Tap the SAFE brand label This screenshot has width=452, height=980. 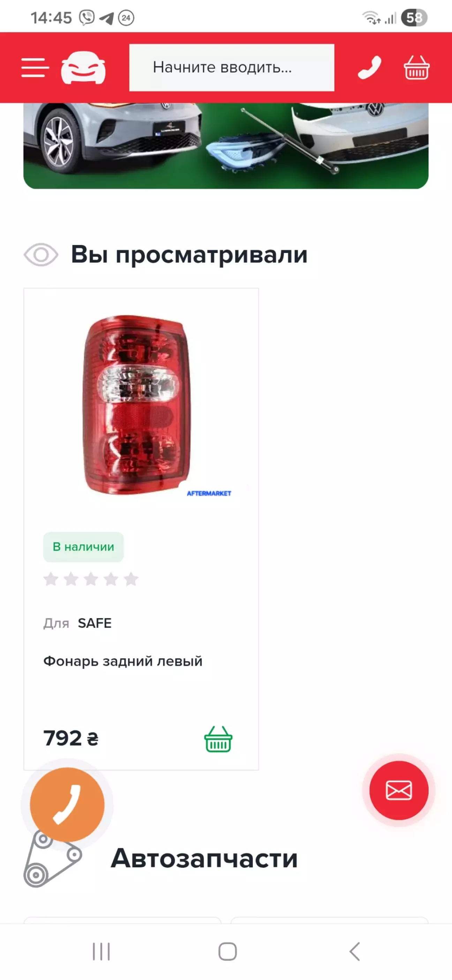click(x=95, y=623)
